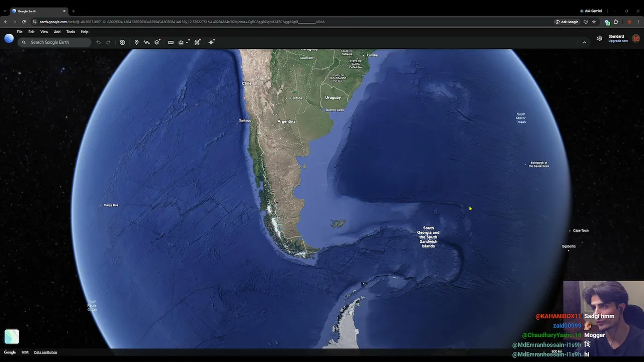The image size is (644, 362).
Task: Open the map layers tool
Action: click(x=157, y=42)
